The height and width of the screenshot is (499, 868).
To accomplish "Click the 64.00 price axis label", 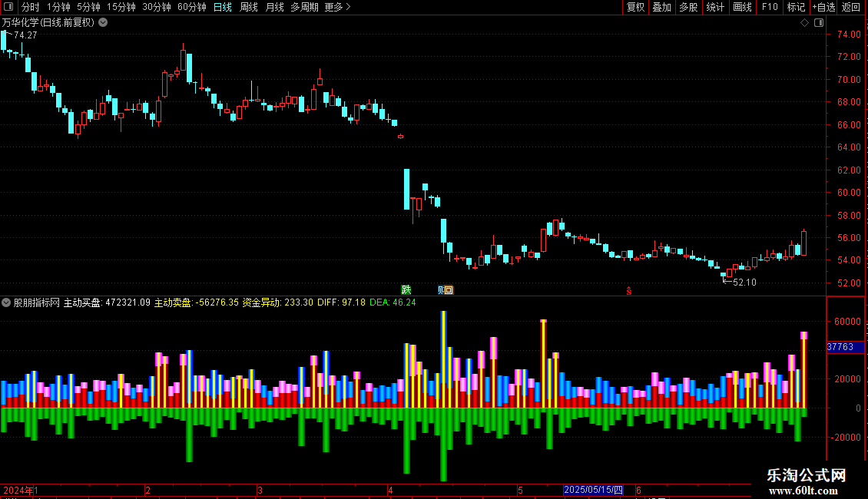I will click(849, 147).
